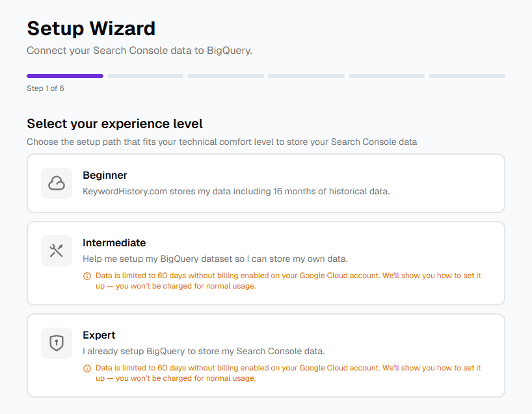Select the Intermediate heading
This screenshot has width=532, height=414.
point(114,243)
